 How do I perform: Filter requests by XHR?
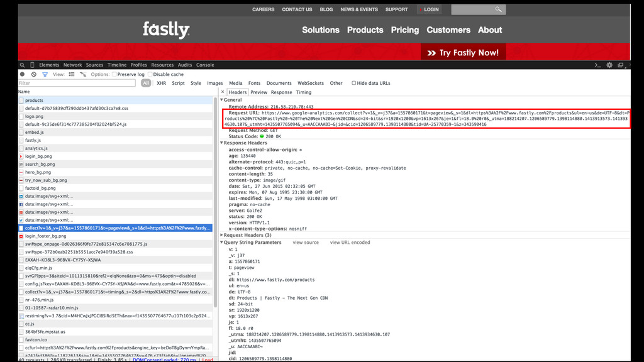(x=162, y=83)
